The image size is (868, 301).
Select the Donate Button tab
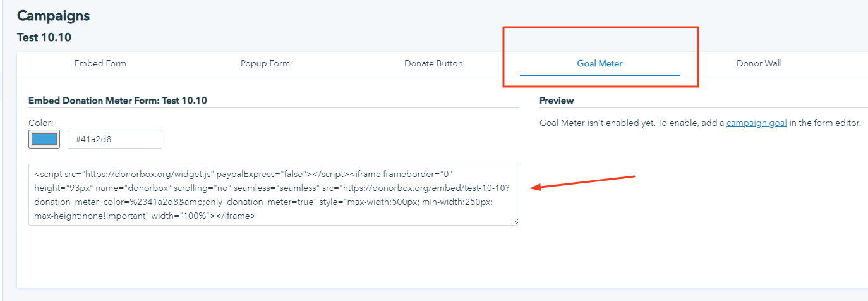433,63
